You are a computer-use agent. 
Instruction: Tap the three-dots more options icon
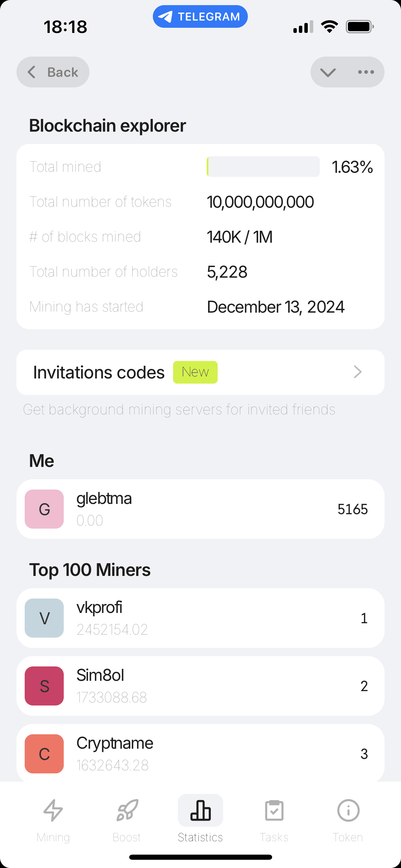[x=366, y=72]
